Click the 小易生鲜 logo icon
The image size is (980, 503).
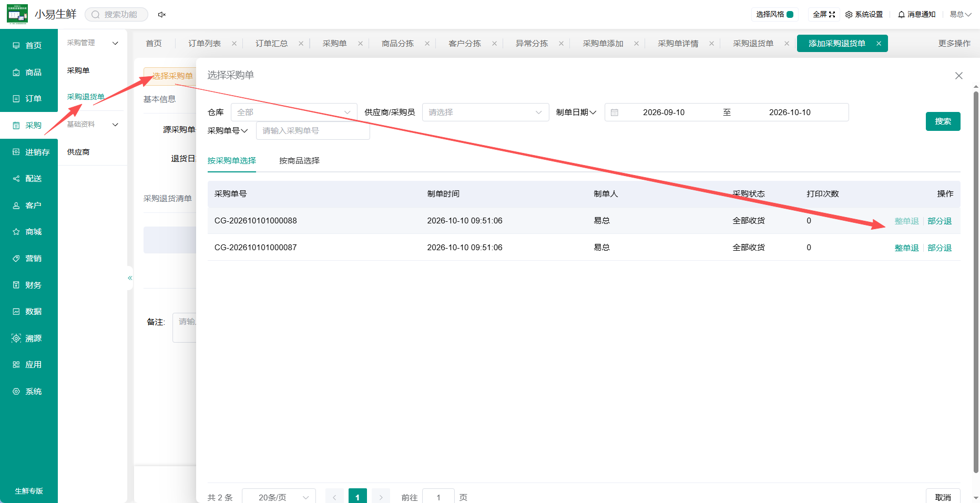coord(17,14)
